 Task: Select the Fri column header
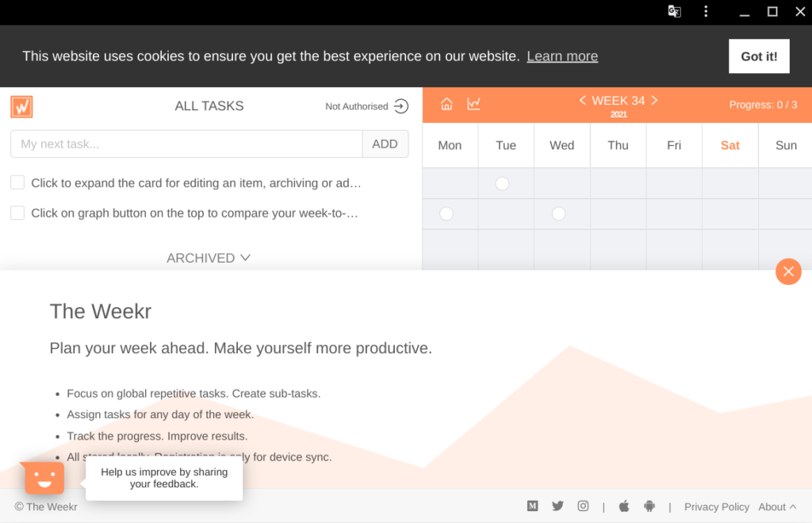674,146
